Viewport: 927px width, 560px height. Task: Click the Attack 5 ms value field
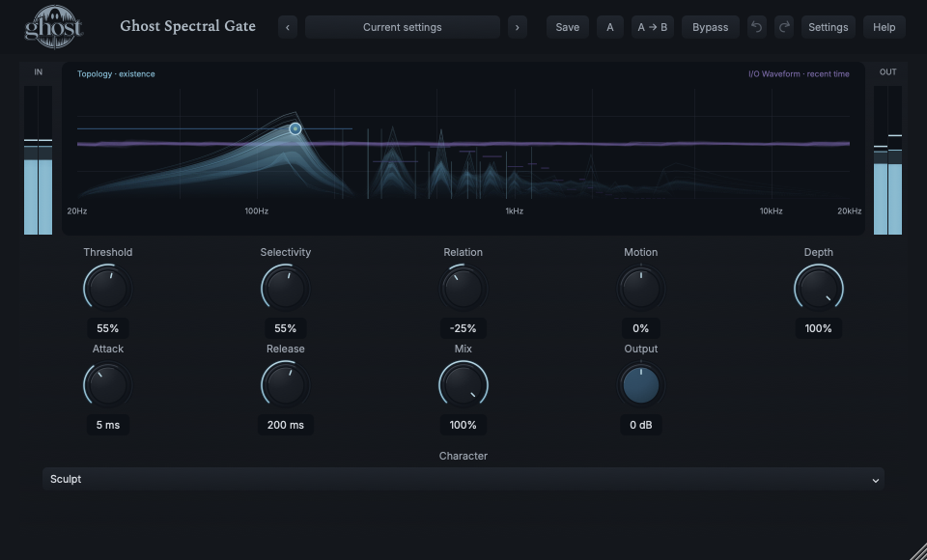pos(107,425)
